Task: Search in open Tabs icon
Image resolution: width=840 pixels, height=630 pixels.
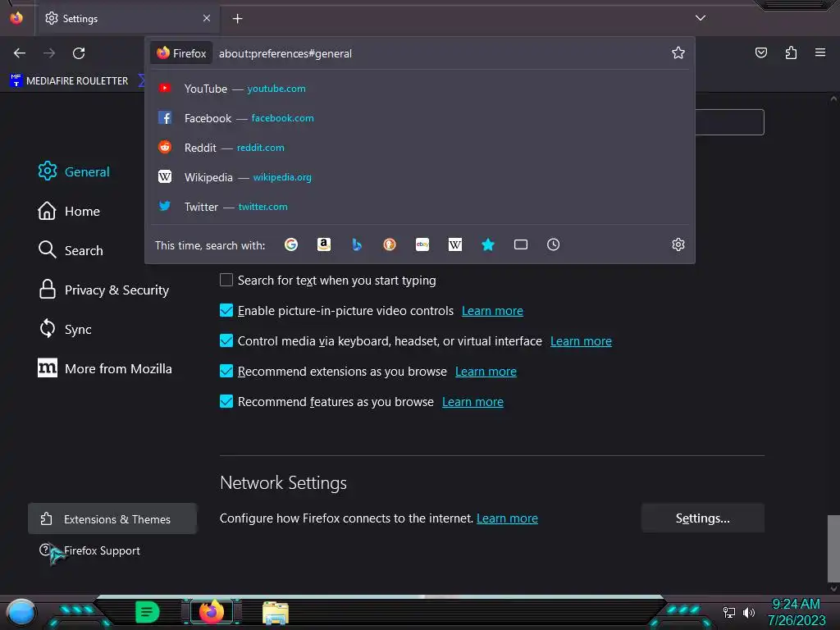Action: tap(521, 244)
